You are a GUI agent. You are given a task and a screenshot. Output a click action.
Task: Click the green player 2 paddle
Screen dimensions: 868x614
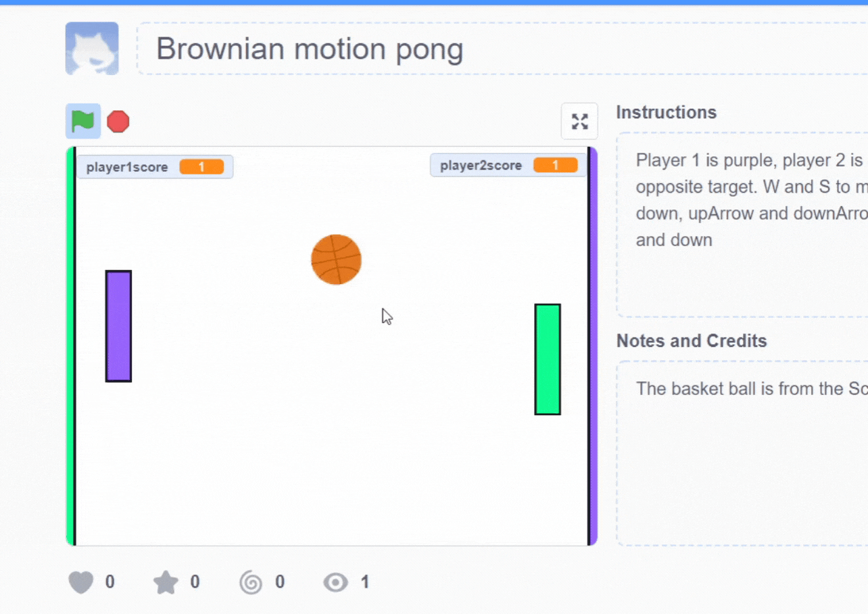(547, 359)
